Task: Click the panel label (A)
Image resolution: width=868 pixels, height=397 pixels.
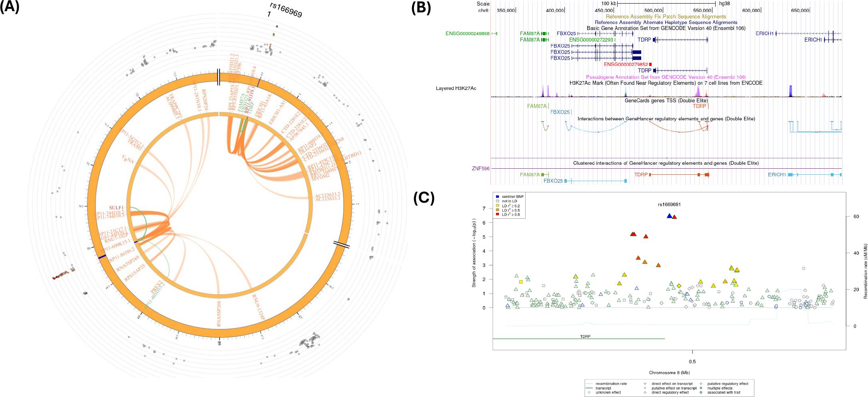Action: coord(9,7)
